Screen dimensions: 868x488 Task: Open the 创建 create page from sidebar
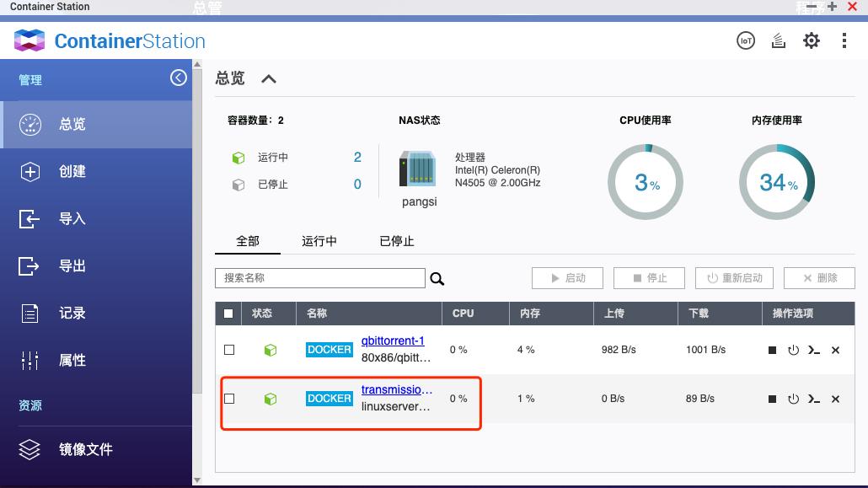[x=72, y=171]
